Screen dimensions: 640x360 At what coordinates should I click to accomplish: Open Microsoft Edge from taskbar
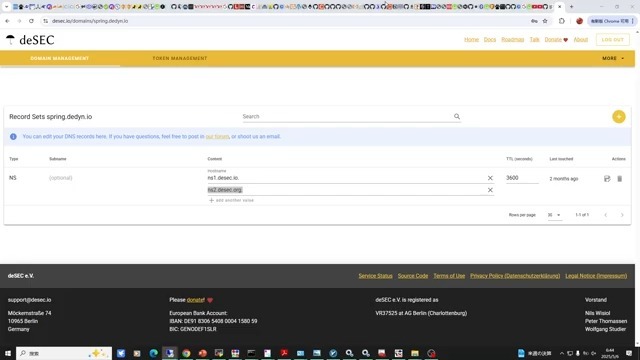tap(153, 353)
